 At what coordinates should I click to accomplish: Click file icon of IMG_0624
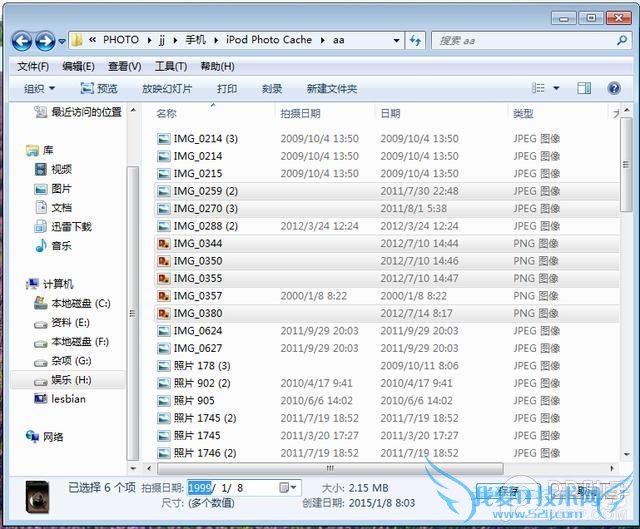point(164,331)
